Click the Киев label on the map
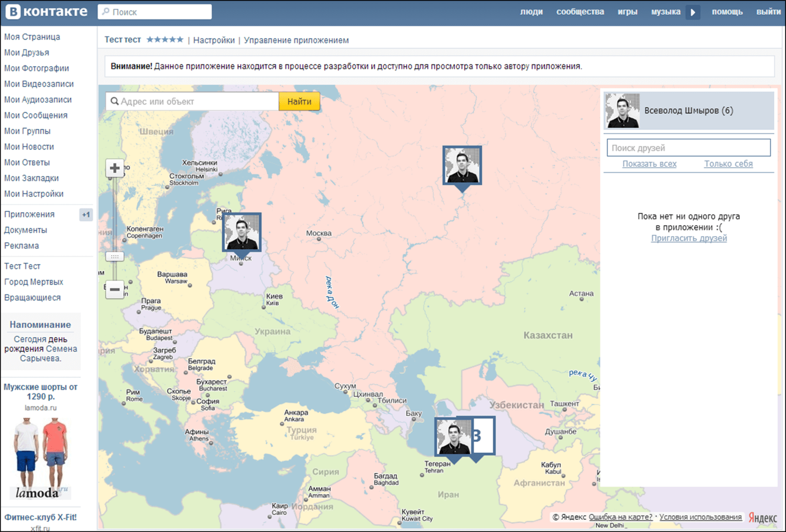Screen dimensions: 786x532 click(274, 296)
